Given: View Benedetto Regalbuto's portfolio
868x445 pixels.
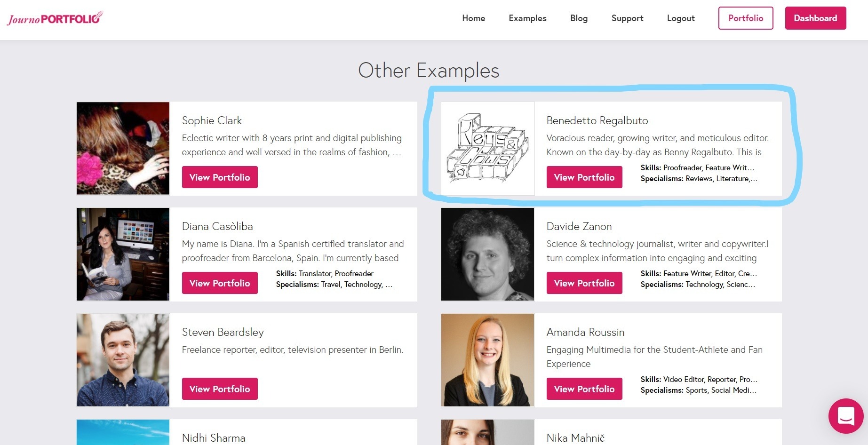Looking at the screenshot, I should (x=584, y=177).
